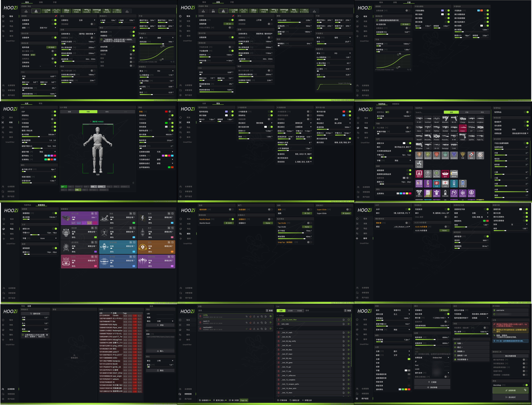Click the 大盾 quantity slider in backpack management
532x405 pixels.
[511, 192]
